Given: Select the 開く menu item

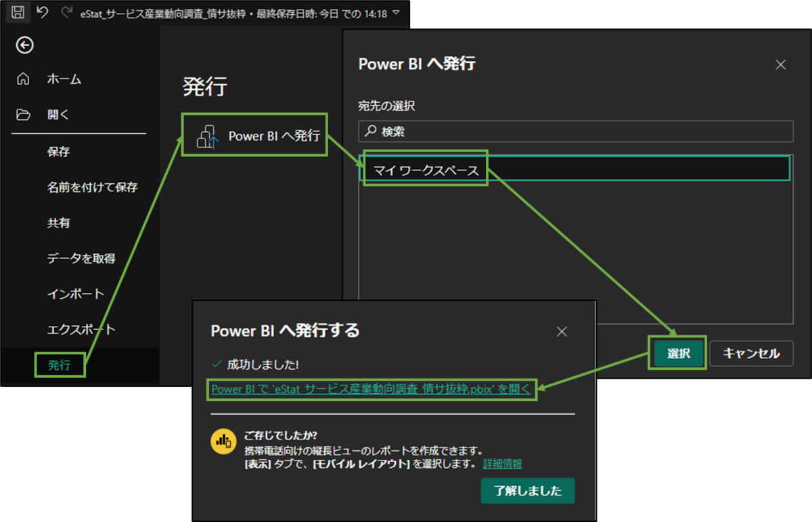Looking at the screenshot, I should pos(58,114).
